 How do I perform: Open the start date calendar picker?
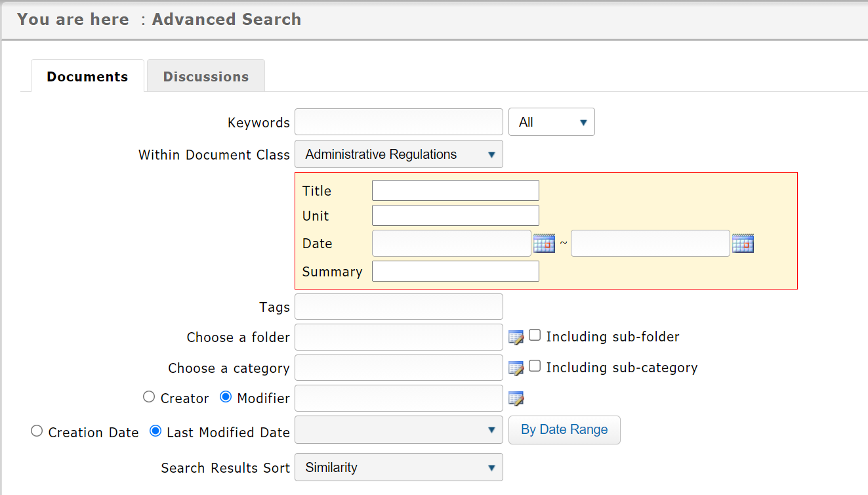pyautogui.click(x=544, y=244)
